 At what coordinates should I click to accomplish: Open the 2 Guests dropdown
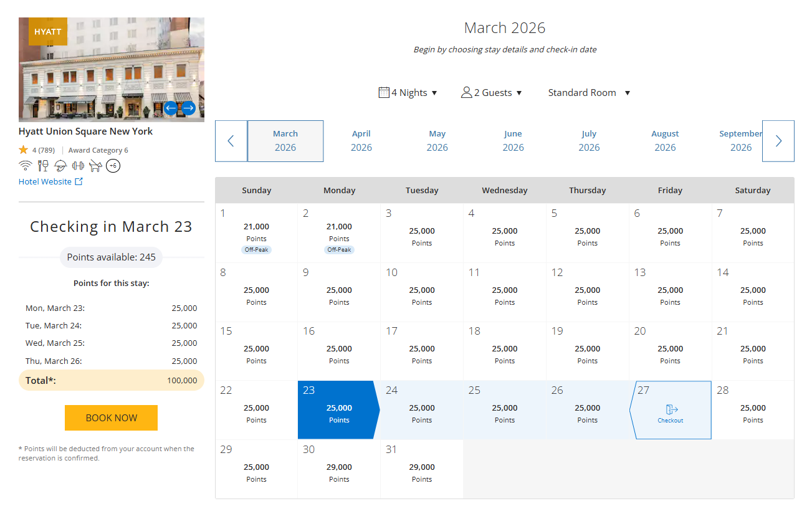(492, 92)
